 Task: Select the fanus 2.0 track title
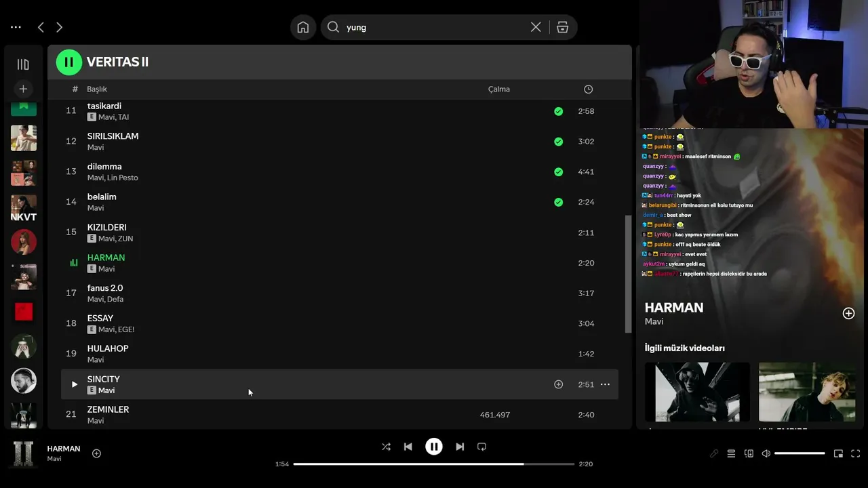105,288
